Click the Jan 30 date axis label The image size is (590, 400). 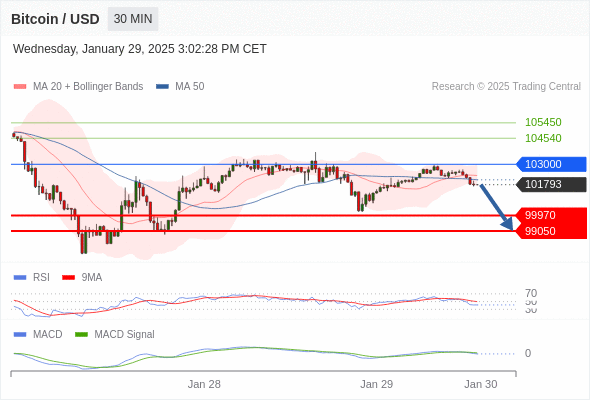(481, 384)
